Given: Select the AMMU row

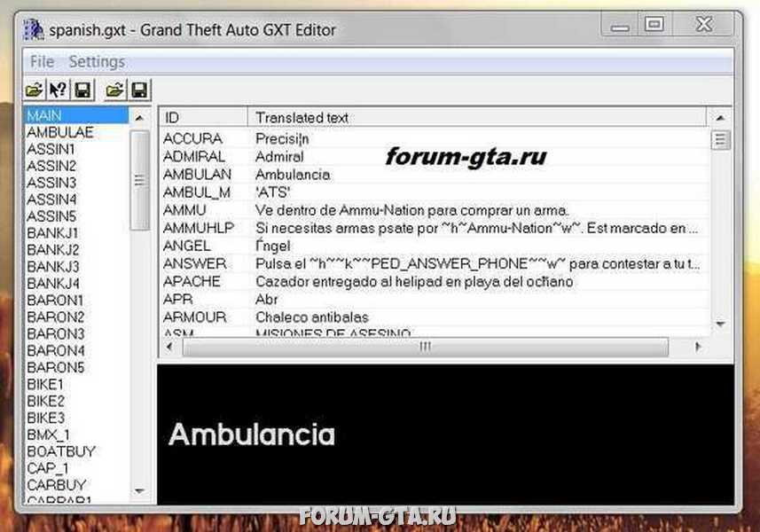Looking at the screenshot, I should (435, 210).
